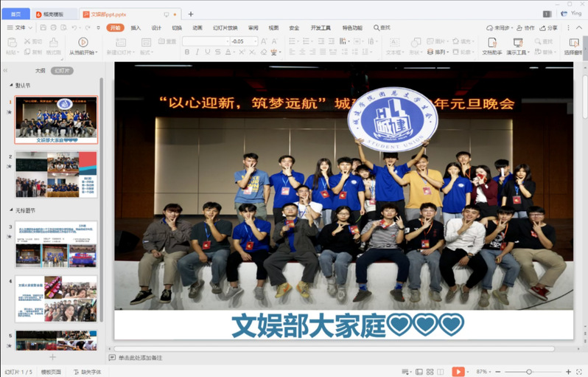Toggle bold formatting
This screenshot has width=588, height=377.
pos(187,52)
